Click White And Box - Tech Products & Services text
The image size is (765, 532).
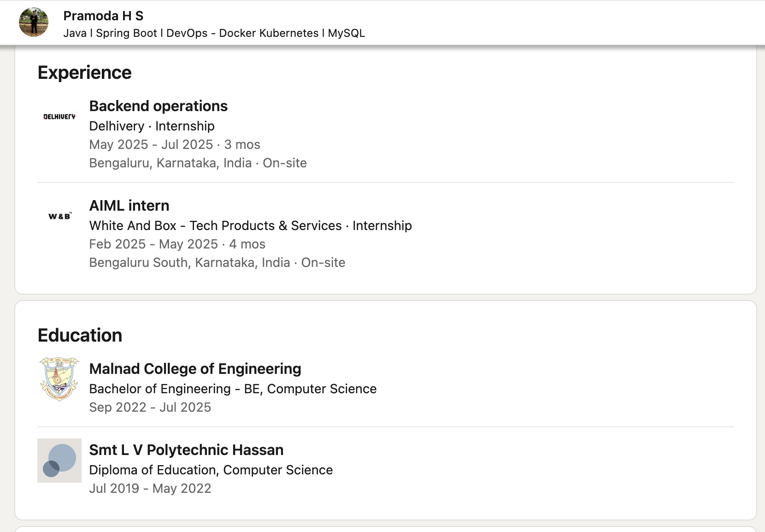coord(214,225)
